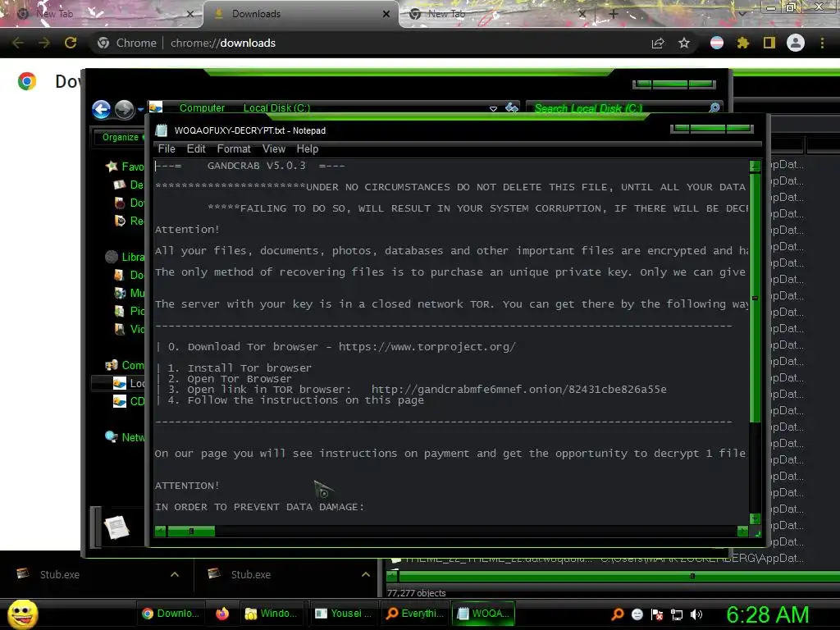Select CD drive in Explorer navigation pane

click(x=129, y=401)
